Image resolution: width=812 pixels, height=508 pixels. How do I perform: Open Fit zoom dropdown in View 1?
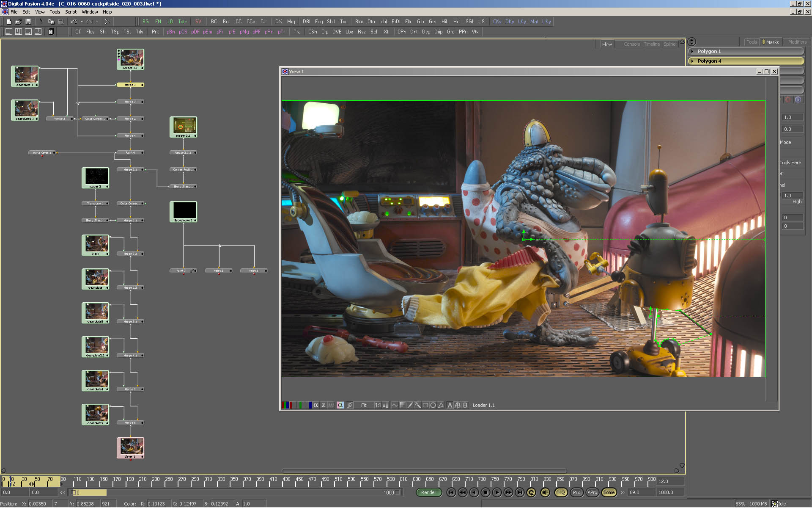click(364, 405)
